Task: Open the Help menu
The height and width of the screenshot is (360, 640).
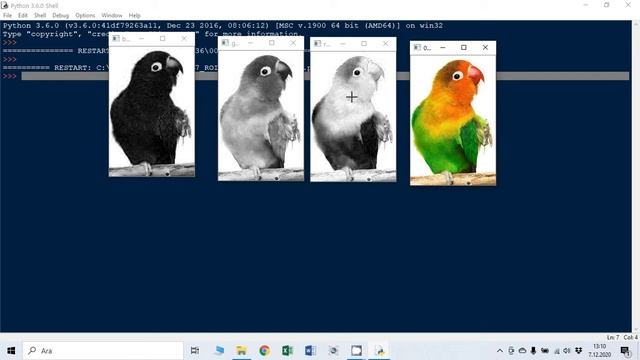Action: tap(134, 16)
